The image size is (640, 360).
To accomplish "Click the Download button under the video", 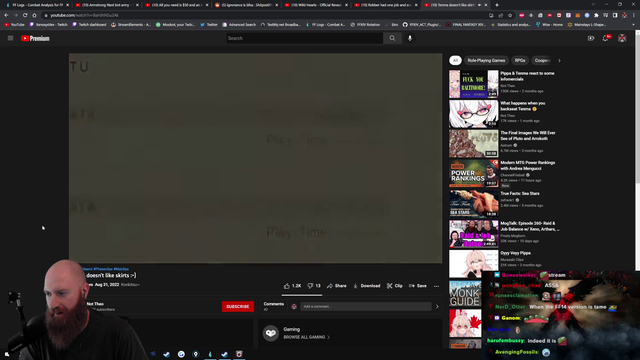I will 367,286.
